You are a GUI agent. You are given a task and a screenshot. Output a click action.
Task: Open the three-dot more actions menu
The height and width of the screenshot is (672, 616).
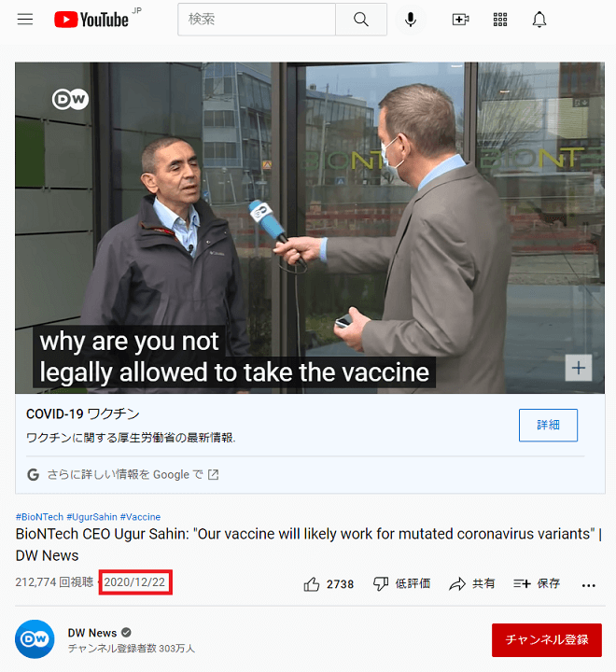(x=589, y=585)
